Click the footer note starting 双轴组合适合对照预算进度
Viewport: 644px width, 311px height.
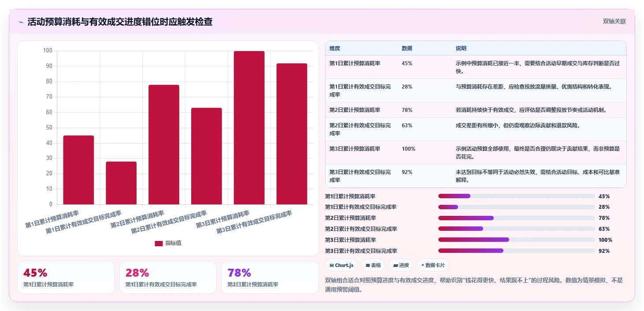(474, 285)
